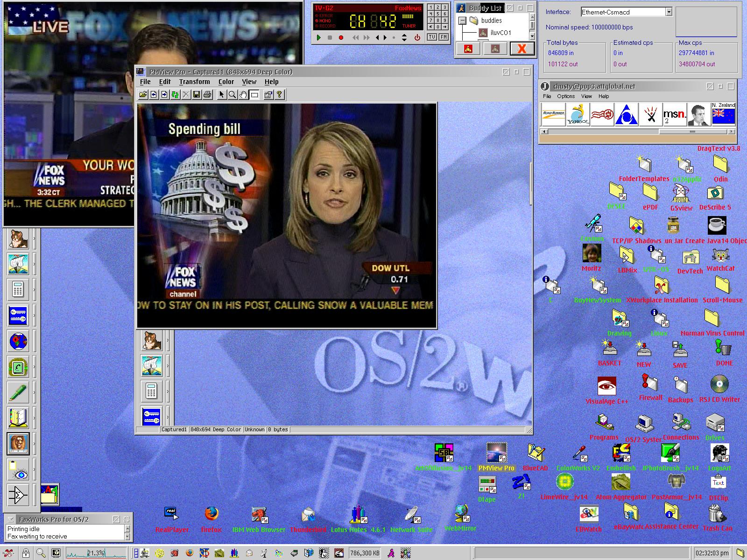Open the File menu in PMView Pro

[x=146, y=82]
